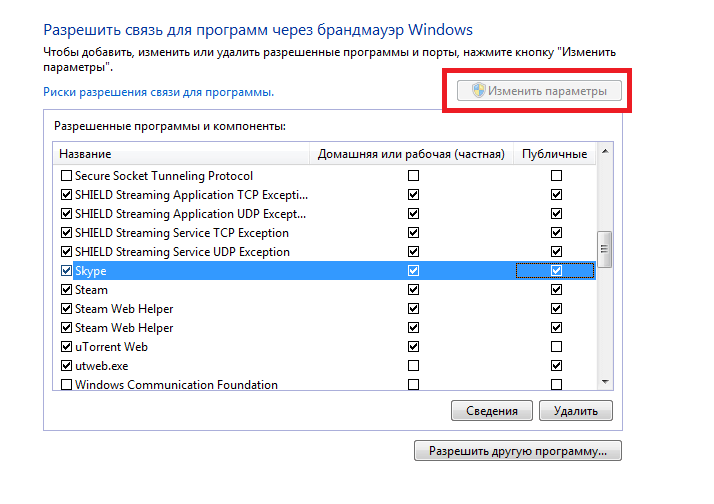
Task: Check private network box for Secure Socket Tunneling Protocol
Action: [413, 175]
